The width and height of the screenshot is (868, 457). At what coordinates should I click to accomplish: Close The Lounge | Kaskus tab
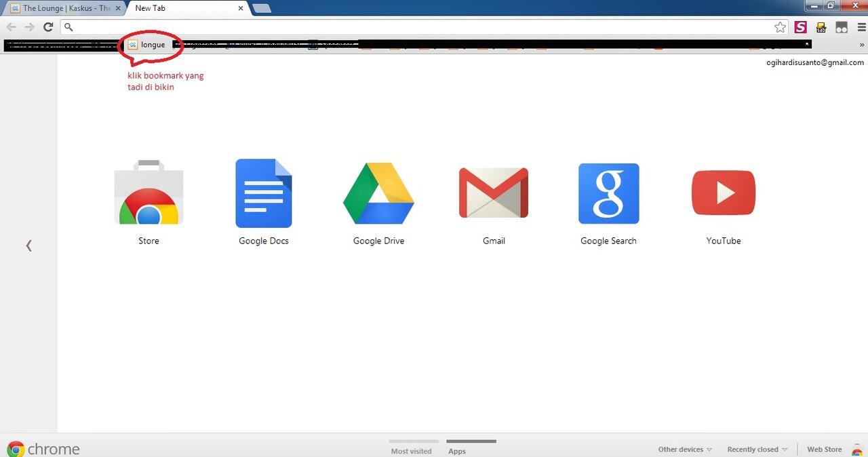(118, 9)
